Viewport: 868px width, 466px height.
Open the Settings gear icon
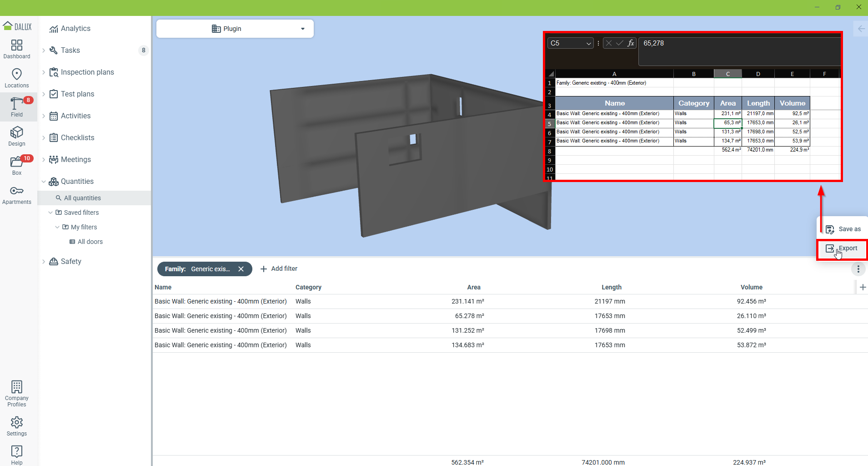[x=17, y=426]
